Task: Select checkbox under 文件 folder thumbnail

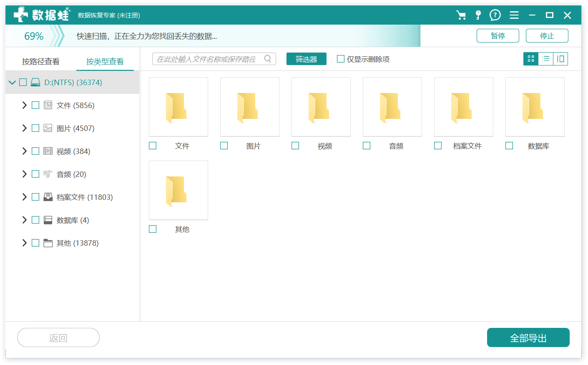Action: point(153,146)
